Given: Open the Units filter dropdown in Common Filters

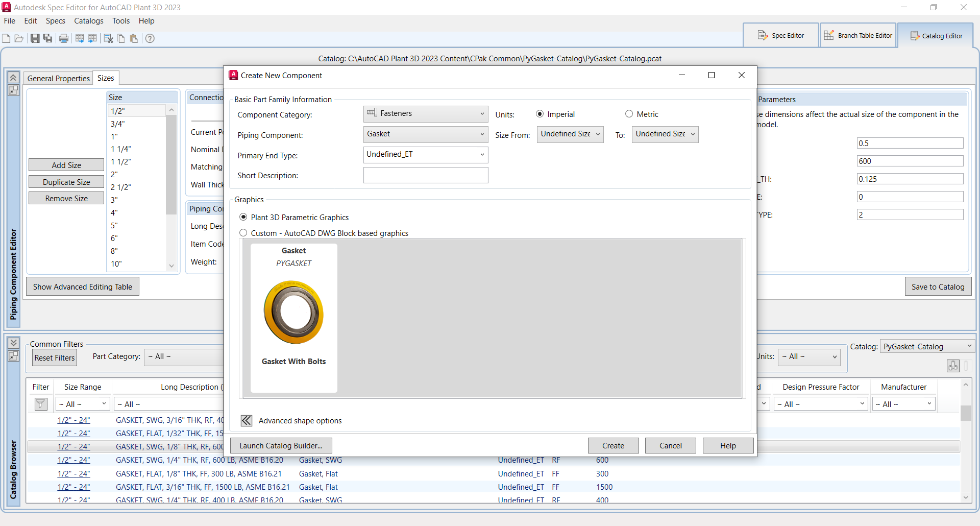Looking at the screenshot, I should click(810, 356).
